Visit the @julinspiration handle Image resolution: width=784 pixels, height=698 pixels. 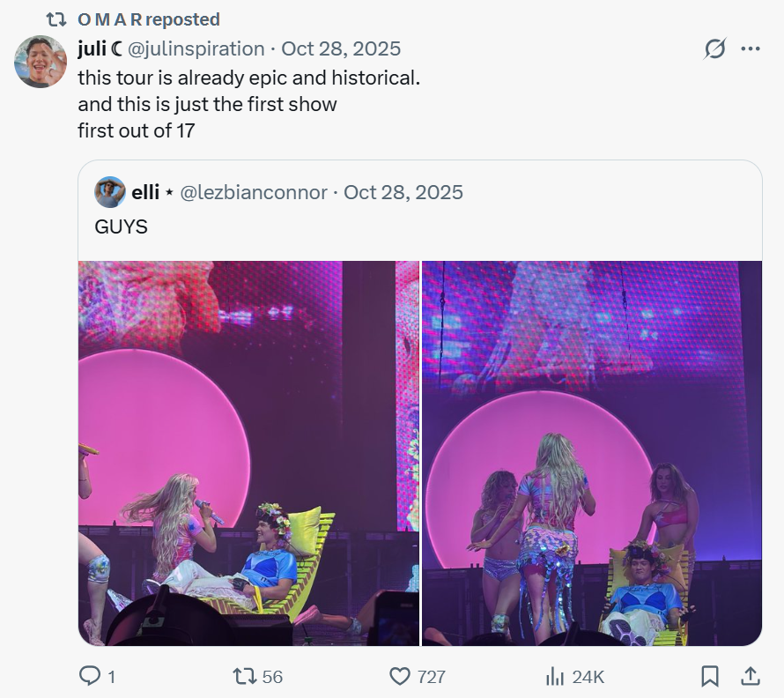[196, 48]
